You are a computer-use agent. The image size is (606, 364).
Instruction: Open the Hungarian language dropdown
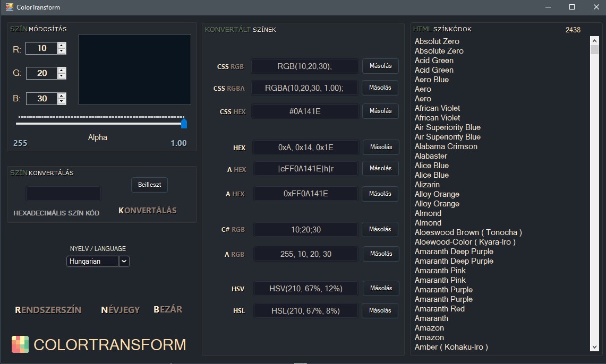click(124, 261)
